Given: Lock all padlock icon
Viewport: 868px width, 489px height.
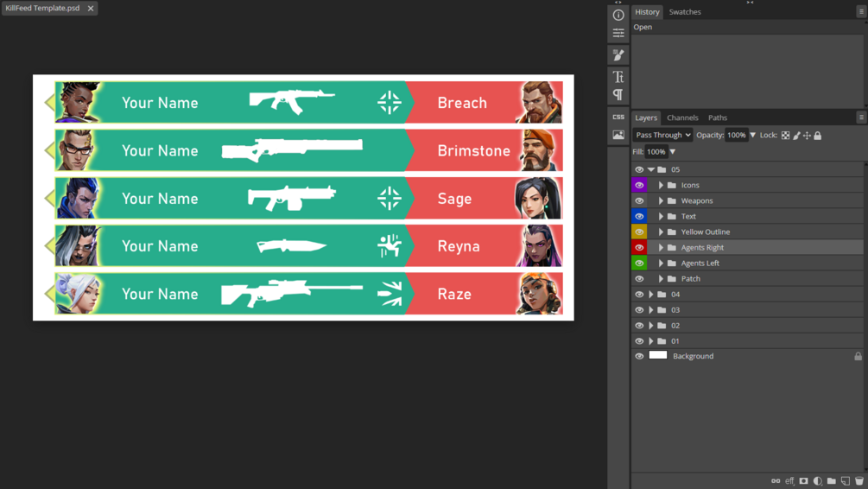Looking at the screenshot, I should 818,135.
